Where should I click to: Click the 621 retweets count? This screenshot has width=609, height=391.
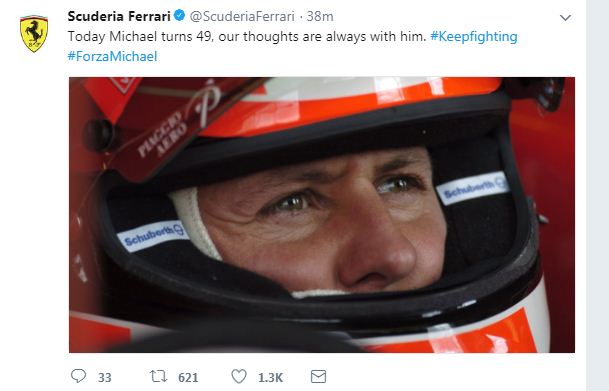click(188, 377)
